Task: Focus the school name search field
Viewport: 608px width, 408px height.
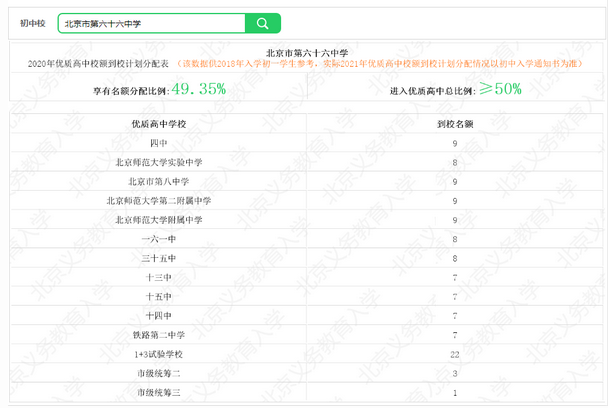Action: point(150,23)
